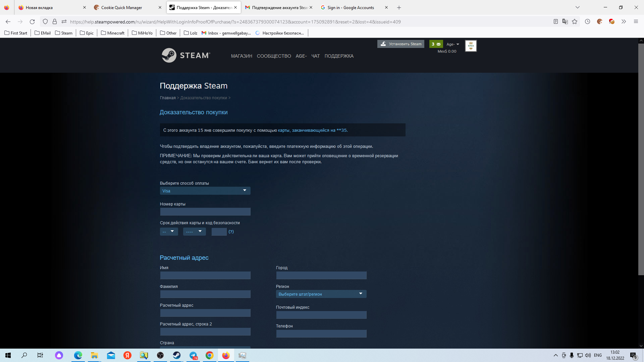Switch to Cookie Quick Manager tab
This screenshot has height=362, width=644.
point(128,7)
